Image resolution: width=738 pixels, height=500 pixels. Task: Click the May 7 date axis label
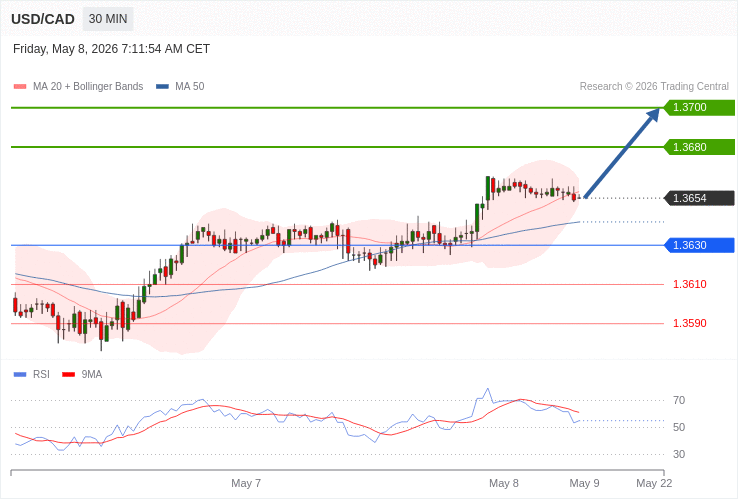[x=246, y=484]
